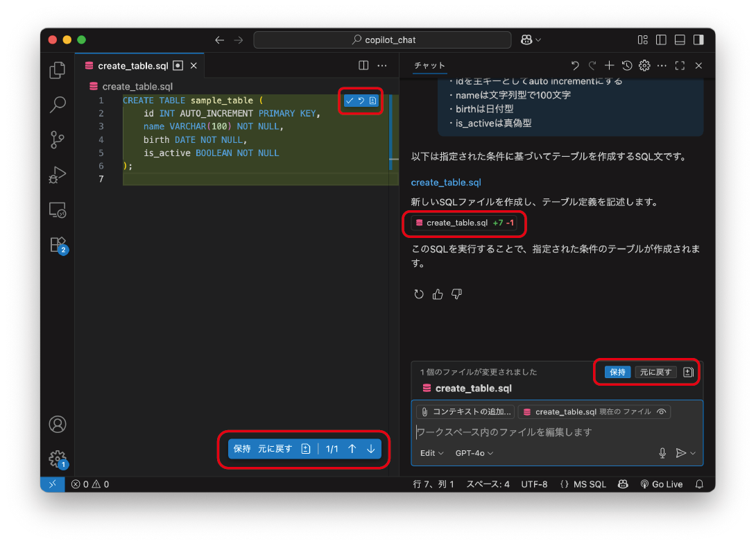Image resolution: width=756 pixels, height=546 pixels.
Task: Click the copilot_chat command center search
Action: point(382,40)
